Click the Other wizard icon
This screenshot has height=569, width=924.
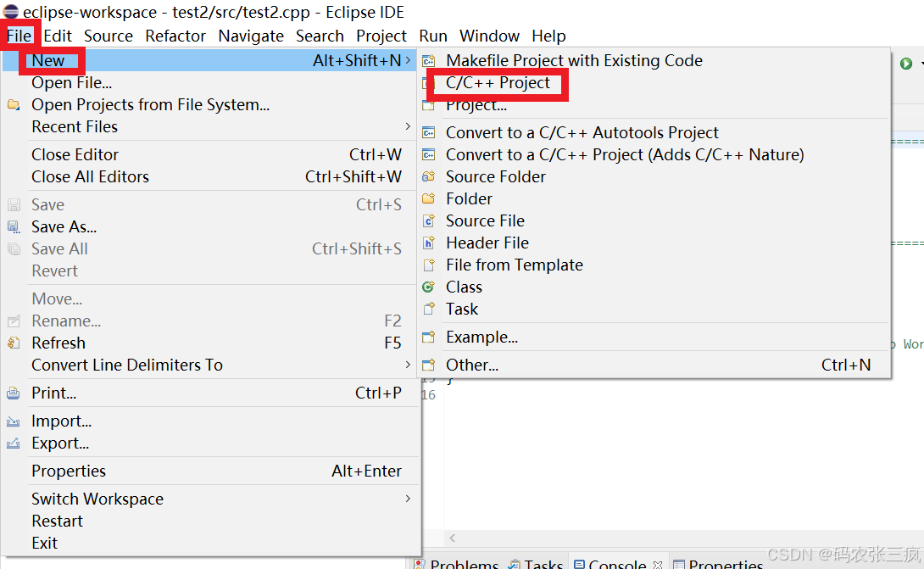click(x=429, y=365)
